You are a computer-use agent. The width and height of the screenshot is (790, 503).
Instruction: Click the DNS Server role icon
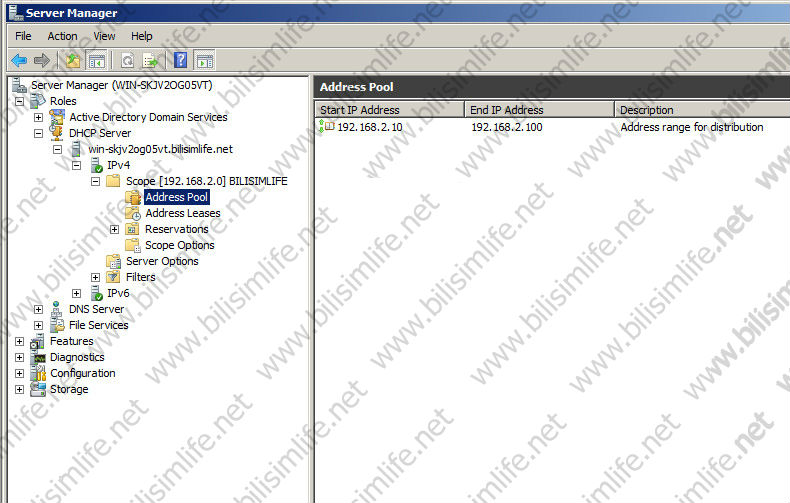click(56, 309)
